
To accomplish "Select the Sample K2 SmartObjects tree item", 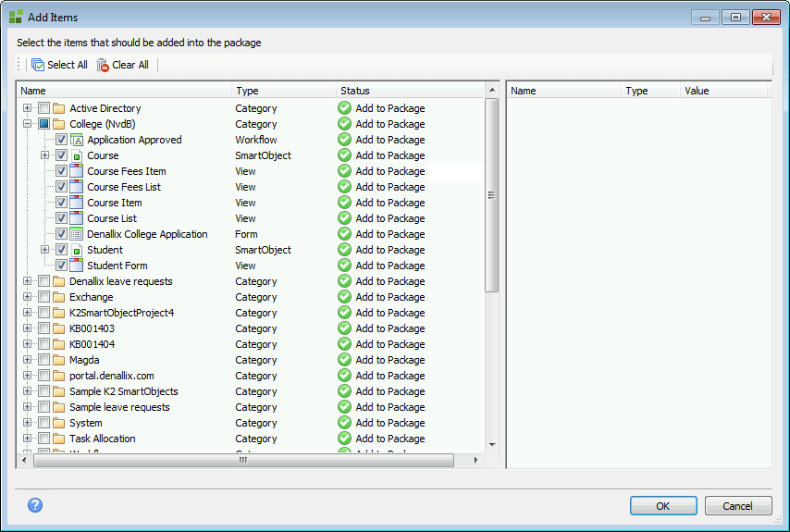I will coord(123,391).
